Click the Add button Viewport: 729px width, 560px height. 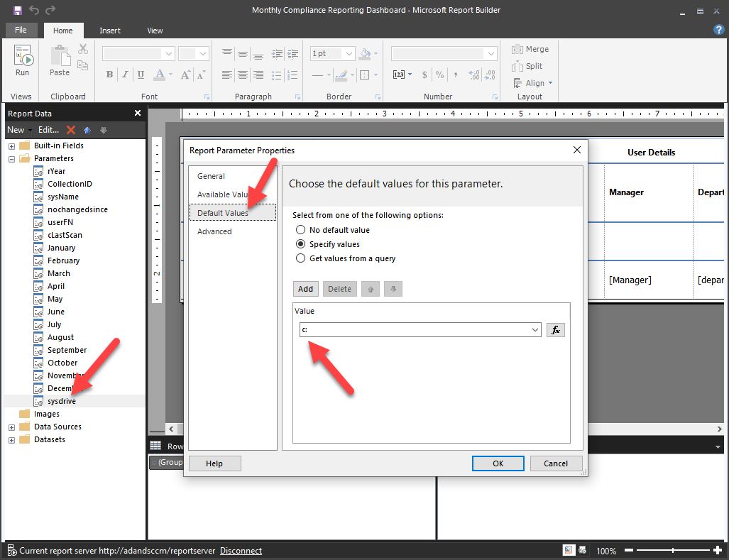[x=305, y=289]
